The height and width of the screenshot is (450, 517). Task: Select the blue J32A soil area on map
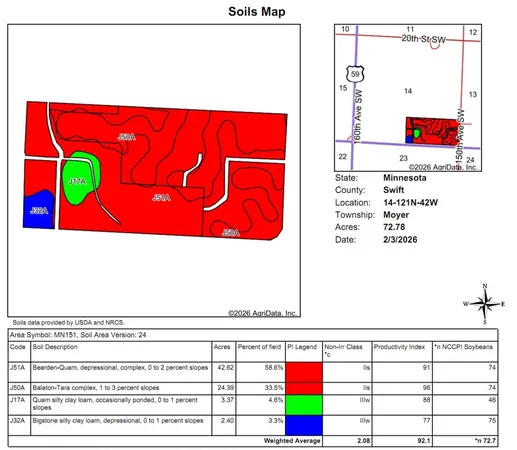pyautogui.click(x=39, y=209)
